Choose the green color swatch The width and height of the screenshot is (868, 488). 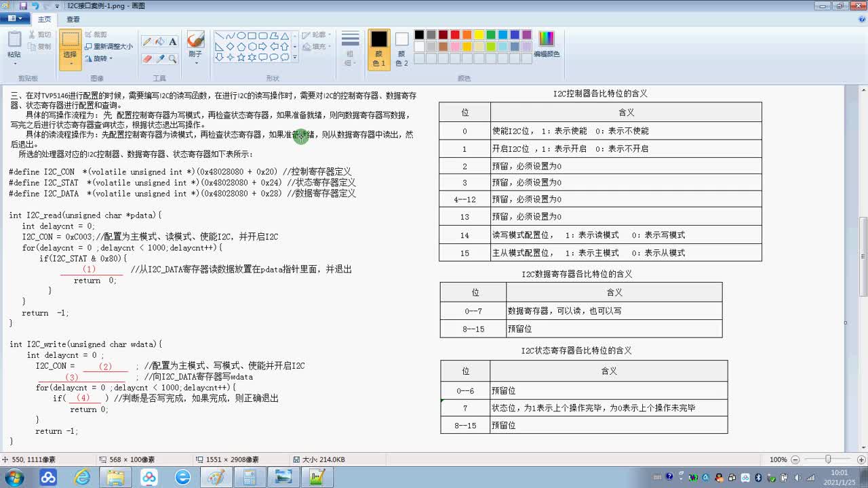point(491,35)
